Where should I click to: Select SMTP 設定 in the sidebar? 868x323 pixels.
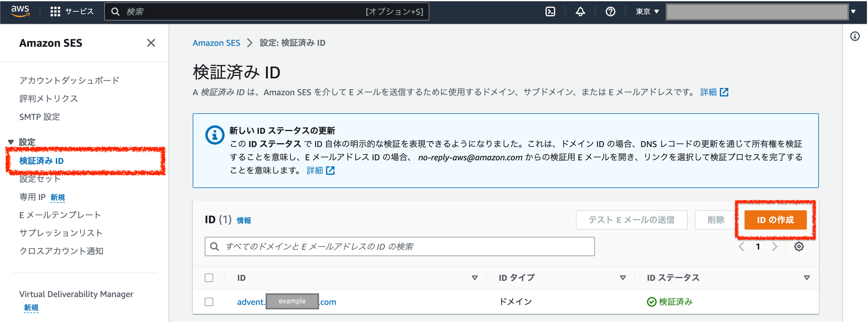coord(40,117)
